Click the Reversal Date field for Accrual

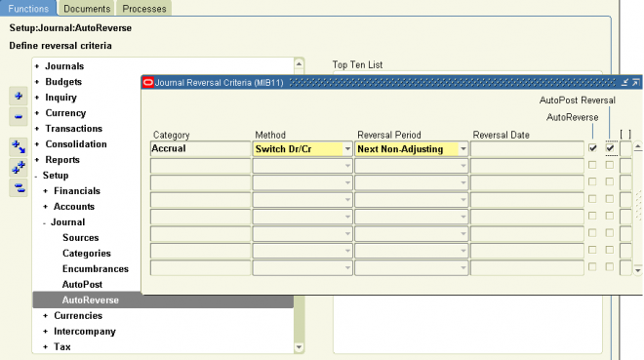[x=527, y=149]
